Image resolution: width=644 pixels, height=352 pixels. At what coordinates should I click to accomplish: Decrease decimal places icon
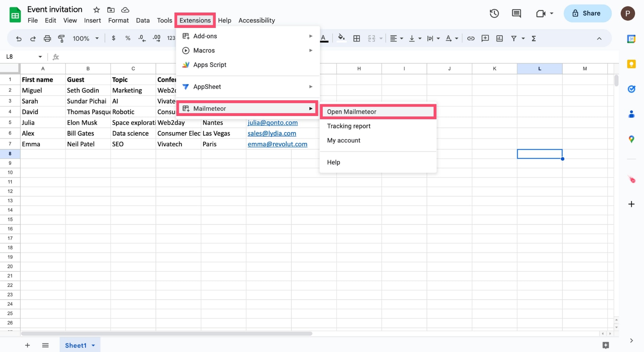tap(142, 38)
